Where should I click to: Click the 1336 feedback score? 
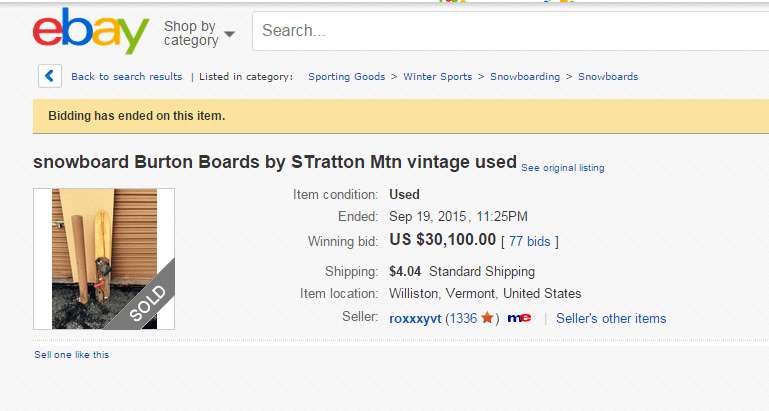pyautogui.click(x=462, y=319)
